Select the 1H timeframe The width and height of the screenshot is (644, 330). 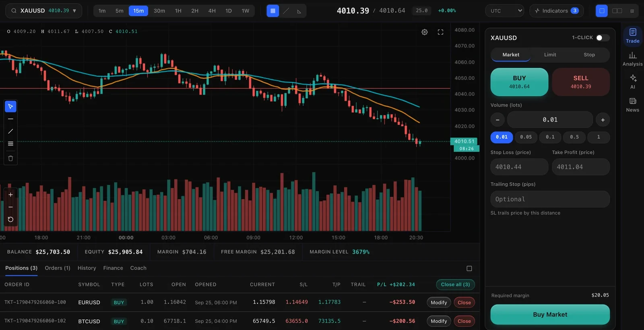coord(178,11)
